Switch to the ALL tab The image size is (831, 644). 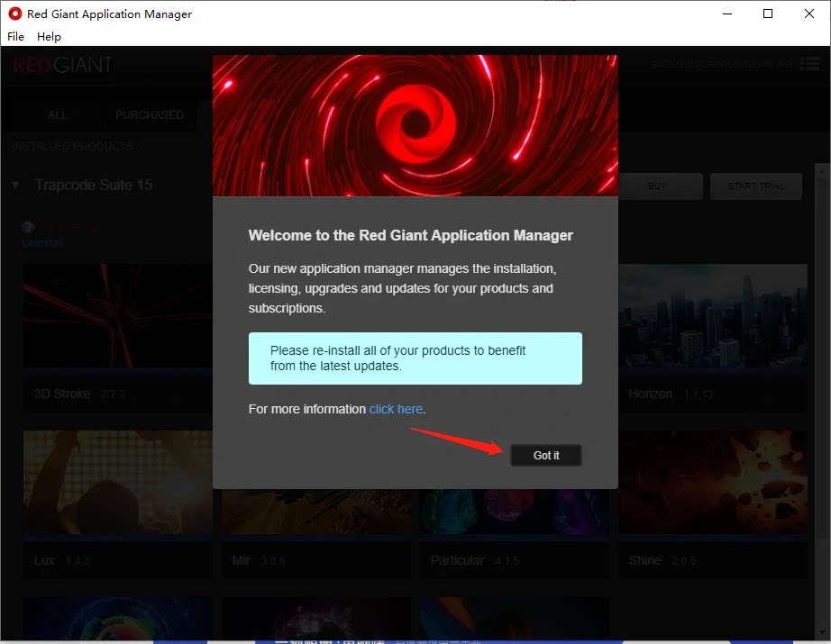pos(58,115)
